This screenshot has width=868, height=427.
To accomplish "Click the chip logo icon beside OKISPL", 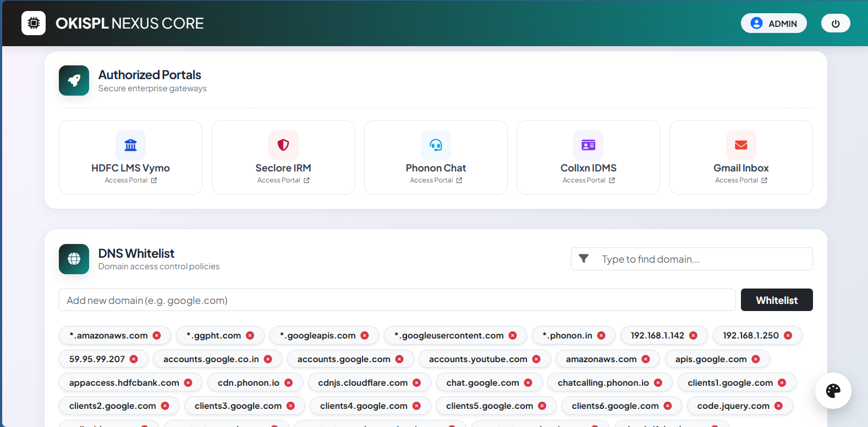I will coord(34,23).
